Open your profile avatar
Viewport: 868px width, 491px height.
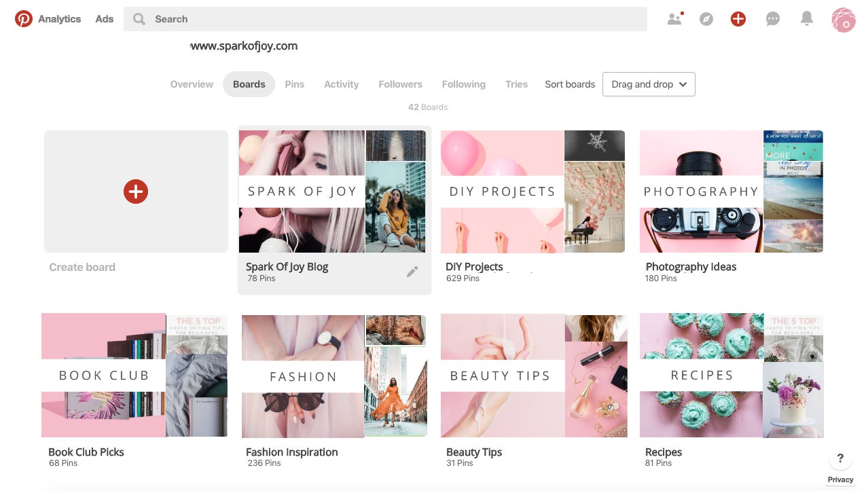click(842, 18)
